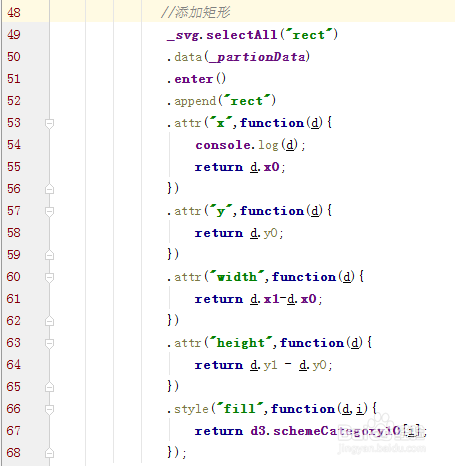
Task: Click line number 61 in gutter
Action: click(x=14, y=299)
